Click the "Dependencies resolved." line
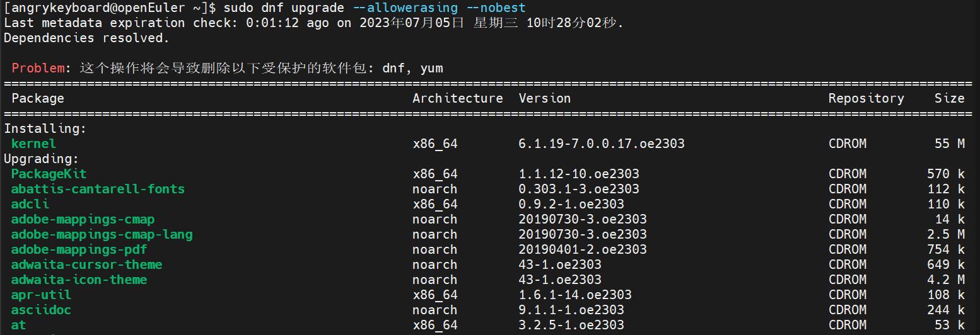 pyautogui.click(x=86, y=38)
